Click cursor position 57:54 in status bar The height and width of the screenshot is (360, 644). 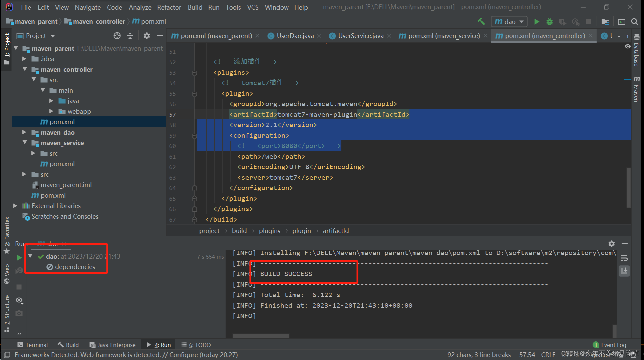pyautogui.click(x=527, y=355)
